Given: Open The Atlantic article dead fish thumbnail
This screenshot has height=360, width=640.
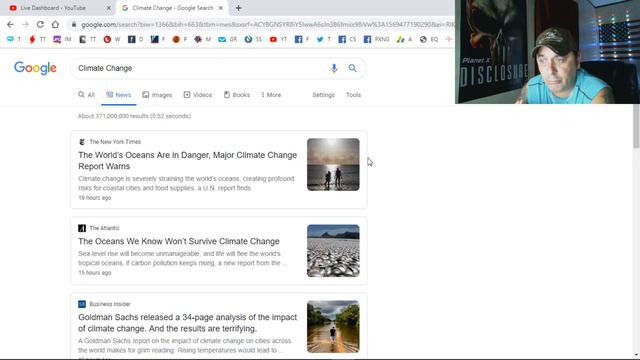Looking at the screenshot, I should [x=333, y=251].
